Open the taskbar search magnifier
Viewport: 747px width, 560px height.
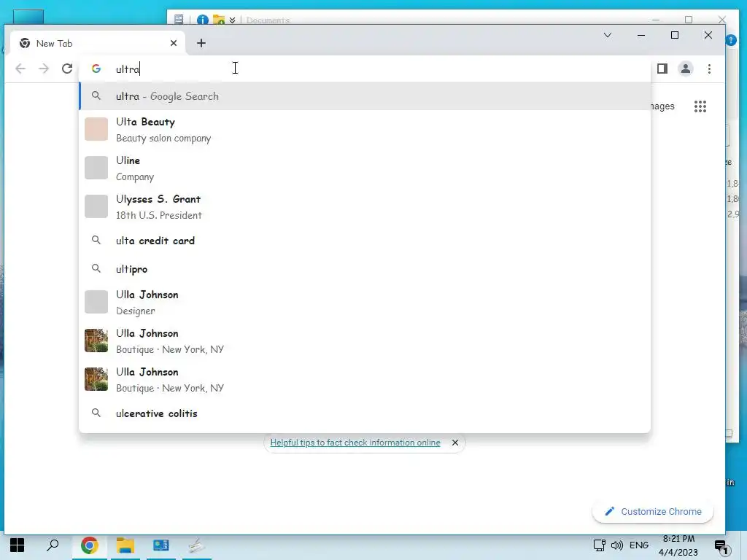click(53, 545)
